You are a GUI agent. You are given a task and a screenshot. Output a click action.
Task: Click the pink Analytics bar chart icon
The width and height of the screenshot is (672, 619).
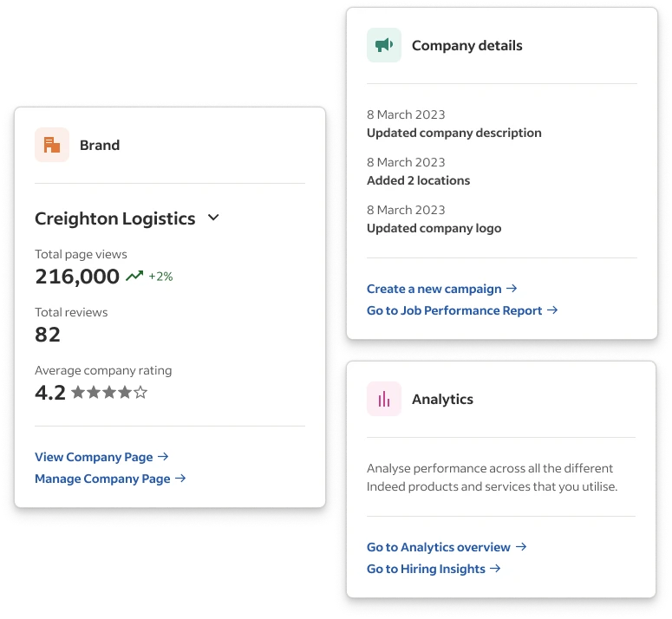point(384,399)
